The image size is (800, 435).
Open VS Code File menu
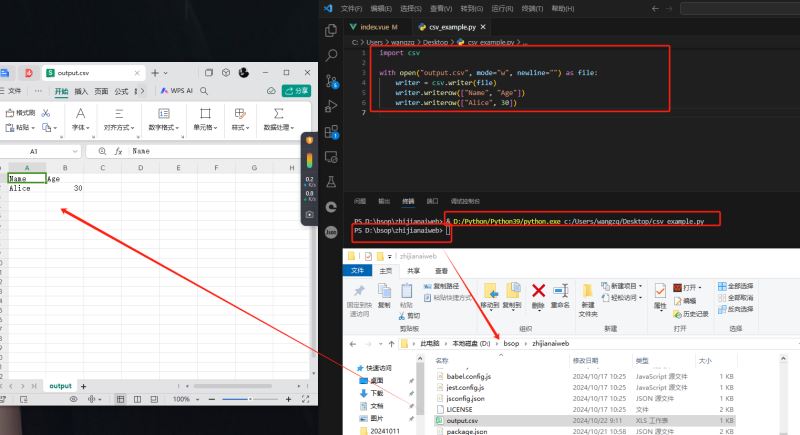tap(351, 9)
